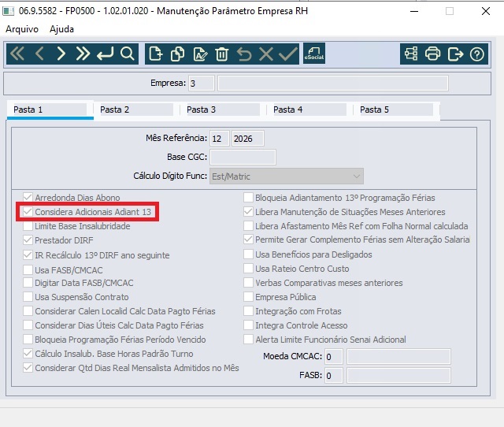Toggle Cálculo Insalub. Base Horas Padrão Turno
The image size is (504, 427).
point(28,354)
